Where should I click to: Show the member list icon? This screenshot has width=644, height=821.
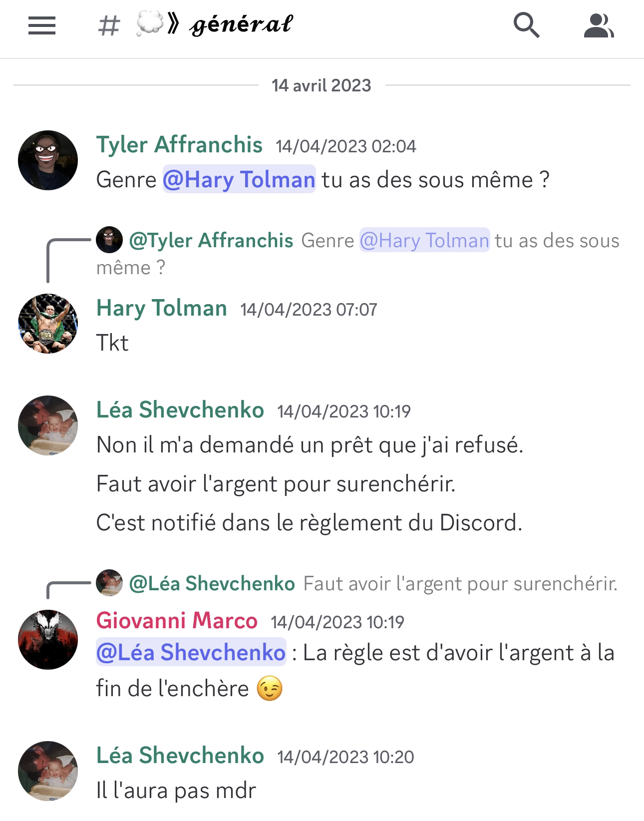[x=599, y=26]
